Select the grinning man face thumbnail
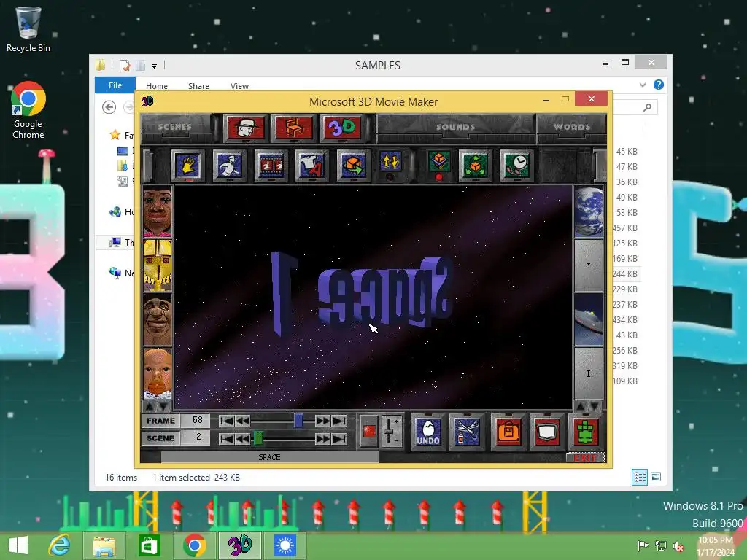This screenshot has width=747, height=560. click(158, 319)
